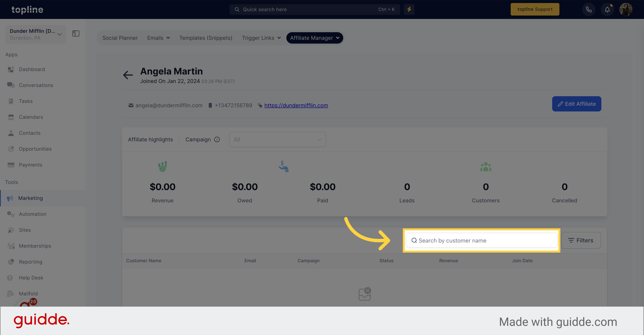Click the Revenue money icon
Image resolution: width=644 pixels, height=335 pixels.
click(x=163, y=166)
